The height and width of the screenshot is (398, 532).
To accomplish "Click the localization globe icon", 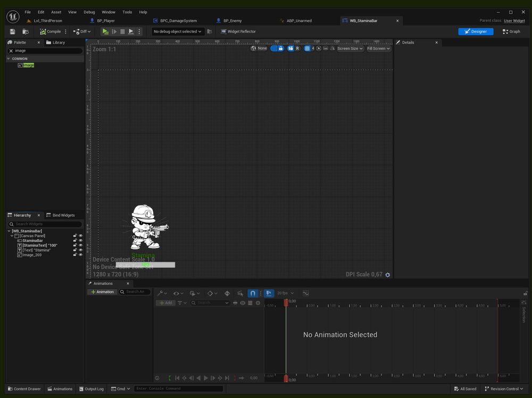I will point(254,48).
